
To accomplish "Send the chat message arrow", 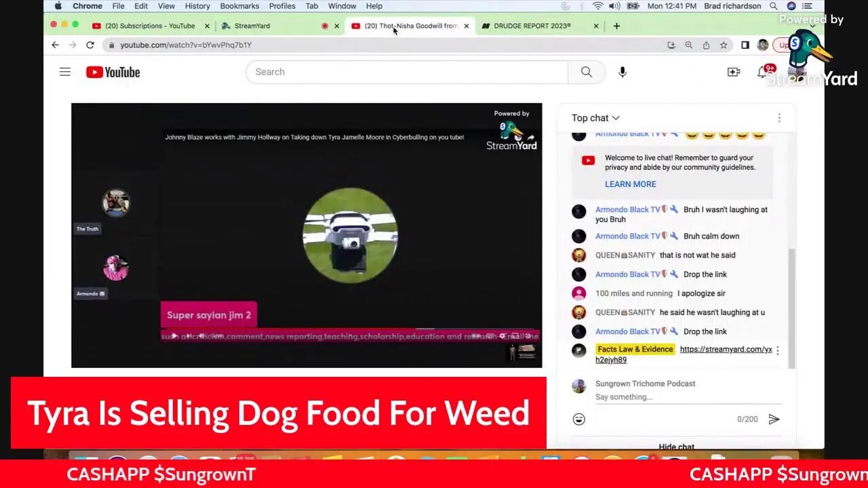I will 774,420.
